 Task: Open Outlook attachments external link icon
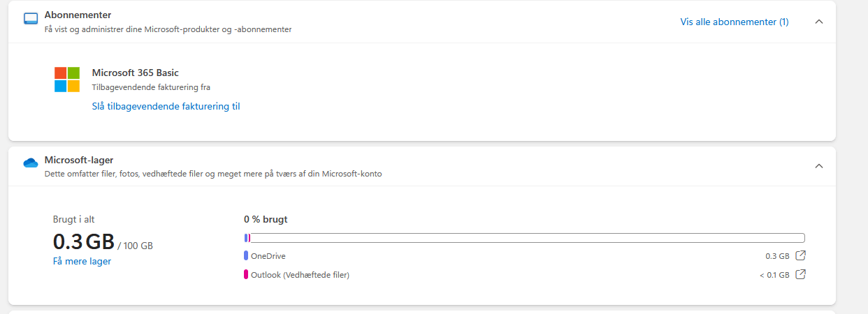tap(801, 274)
